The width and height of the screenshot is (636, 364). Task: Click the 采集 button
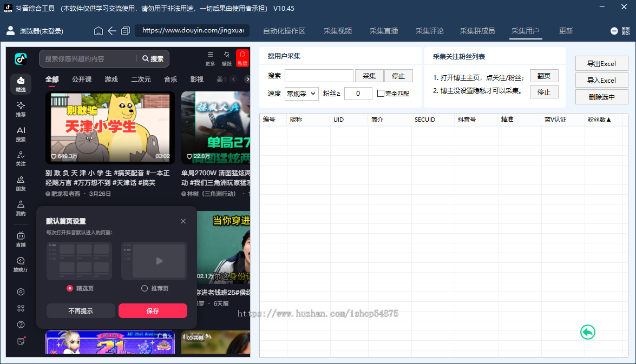click(x=369, y=76)
